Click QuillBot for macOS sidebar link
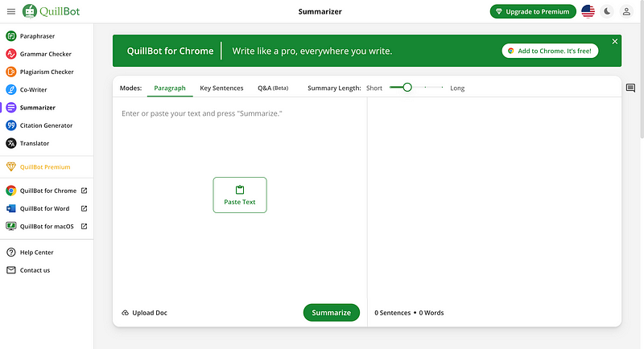The width and height of the screenshot is (644, 349). pos(47,227)
